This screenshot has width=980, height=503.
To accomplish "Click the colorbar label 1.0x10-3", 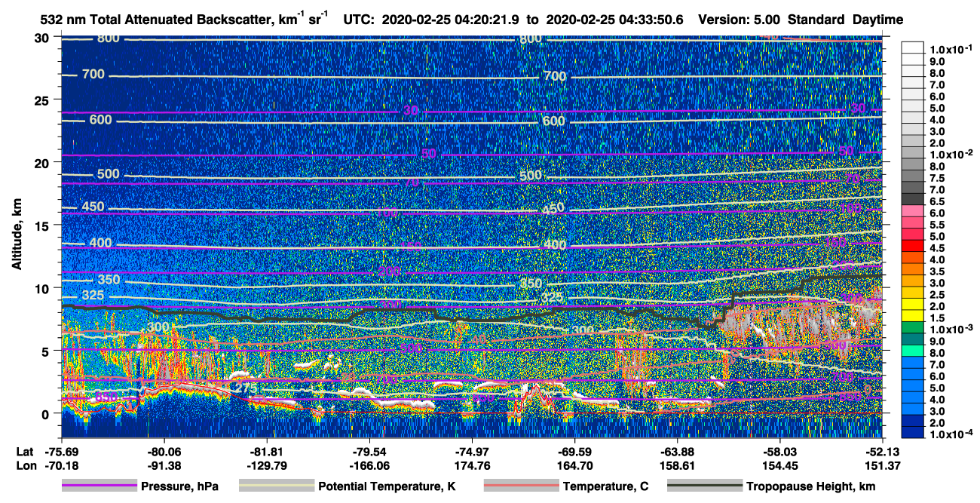I will (x=952, y=330).
